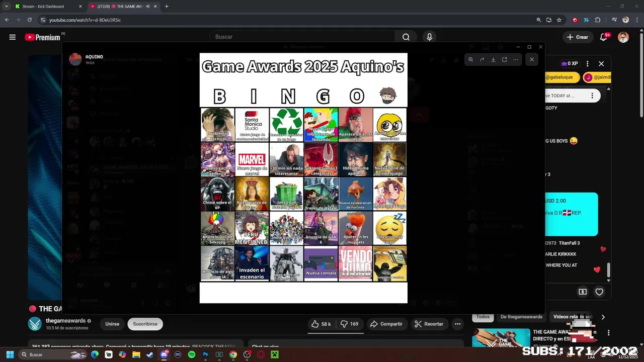Go back in browser
Image resolution: width=644 pixels, height=362 pixels.
7,20
